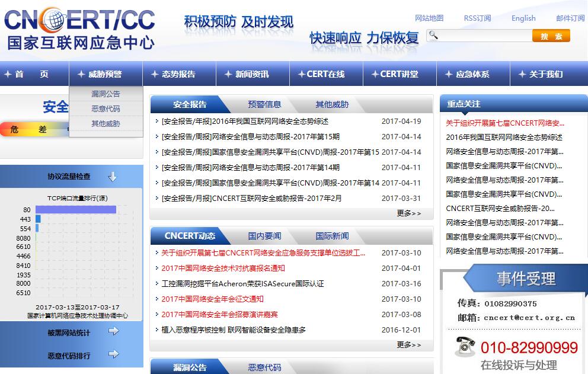Switch to the 预警信息 tab
This screenshot has height=374, width=588.
[264, 104]
